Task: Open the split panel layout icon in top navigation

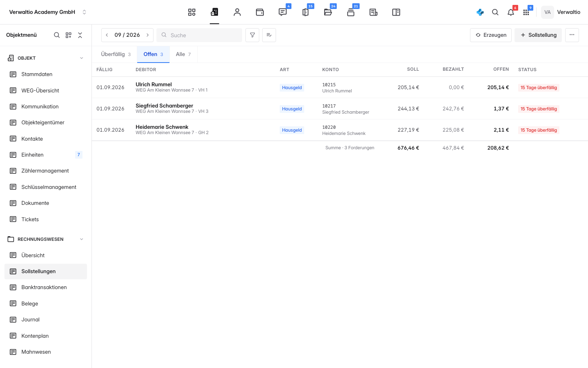Action: pyautogui.click(x=396, y=12)
